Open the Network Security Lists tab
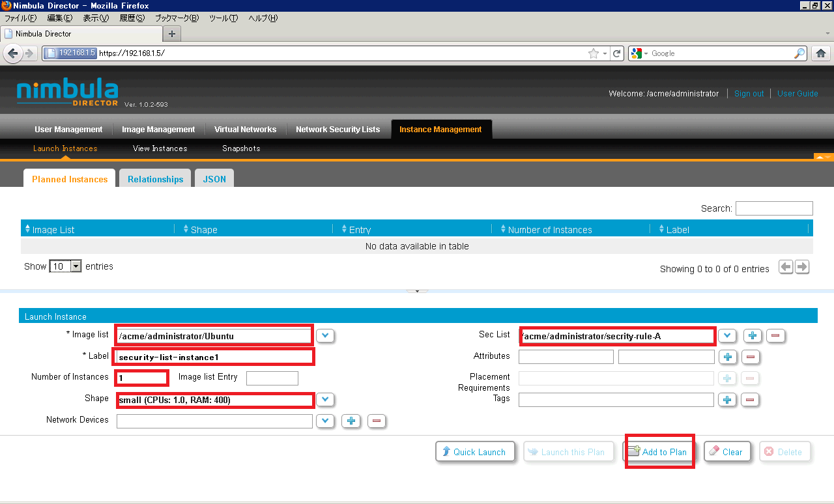Screen dimensions: 834x504 (x=338, y=130)
